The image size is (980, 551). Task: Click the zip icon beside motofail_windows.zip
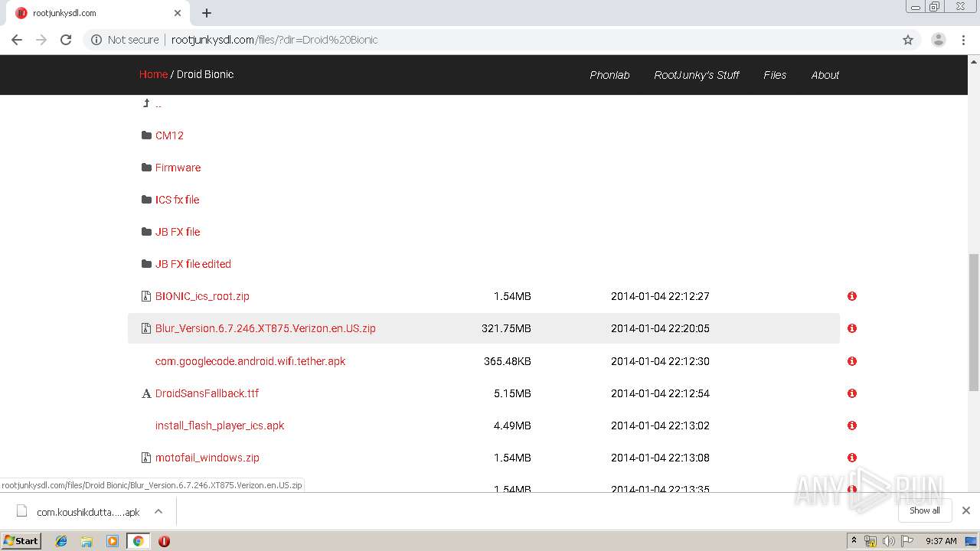[x=146, y=458]
